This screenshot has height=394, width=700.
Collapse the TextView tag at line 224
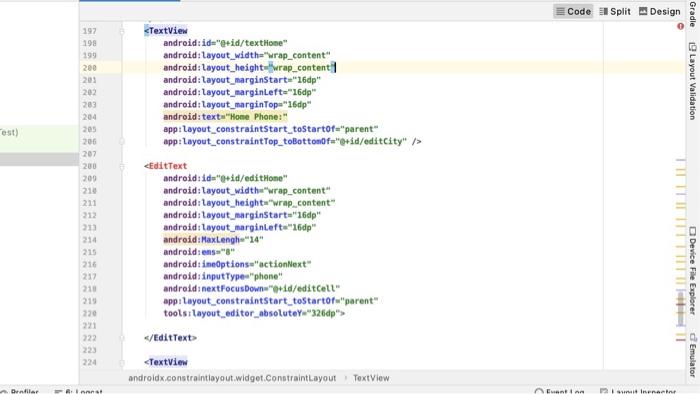[121, 362]
